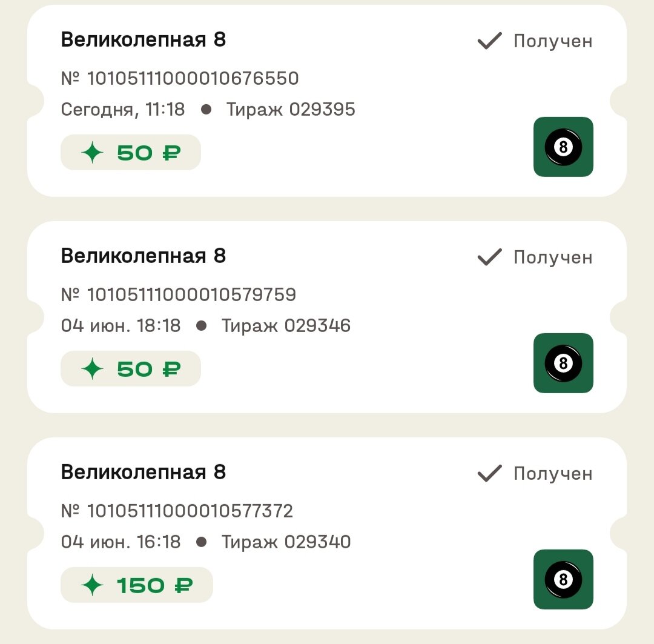Select 'Получен' label on draw 029340 ticket
This screenshot has height=644, width=654.
pos(552,474)
